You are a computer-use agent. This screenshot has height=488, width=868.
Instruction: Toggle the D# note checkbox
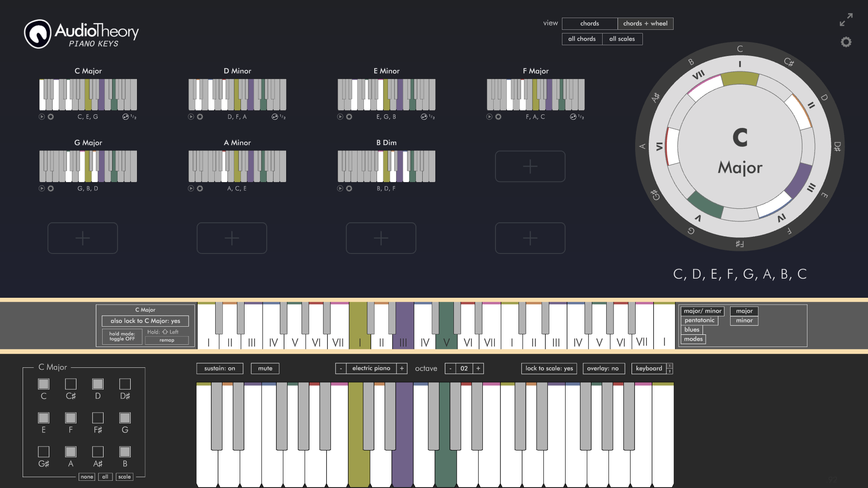pyautogui.click(x=125, y=384)
